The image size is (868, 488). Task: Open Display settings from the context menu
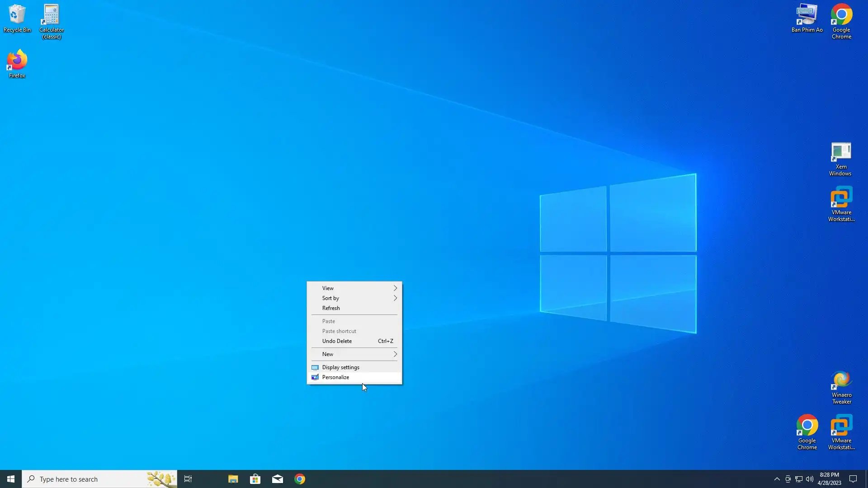(x=340, y=367)
